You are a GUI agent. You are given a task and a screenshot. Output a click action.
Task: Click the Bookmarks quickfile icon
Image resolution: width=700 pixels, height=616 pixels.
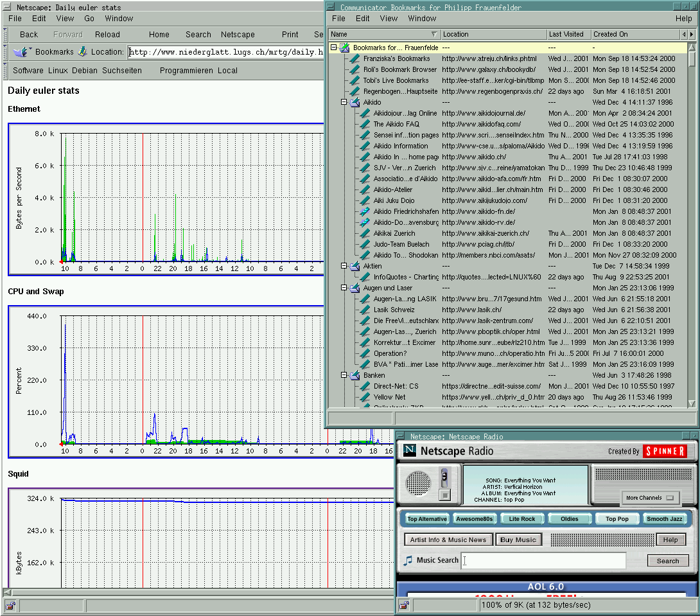21,52
